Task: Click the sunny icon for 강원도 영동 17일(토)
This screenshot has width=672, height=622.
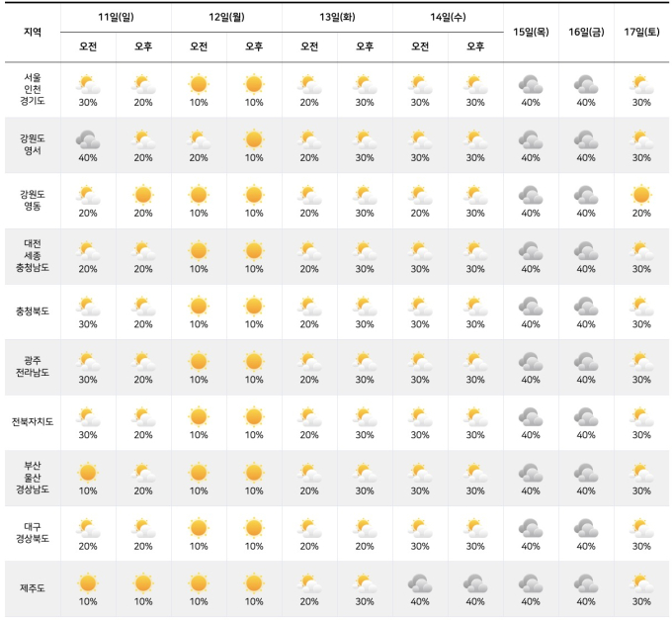Action: coord(641,195)
